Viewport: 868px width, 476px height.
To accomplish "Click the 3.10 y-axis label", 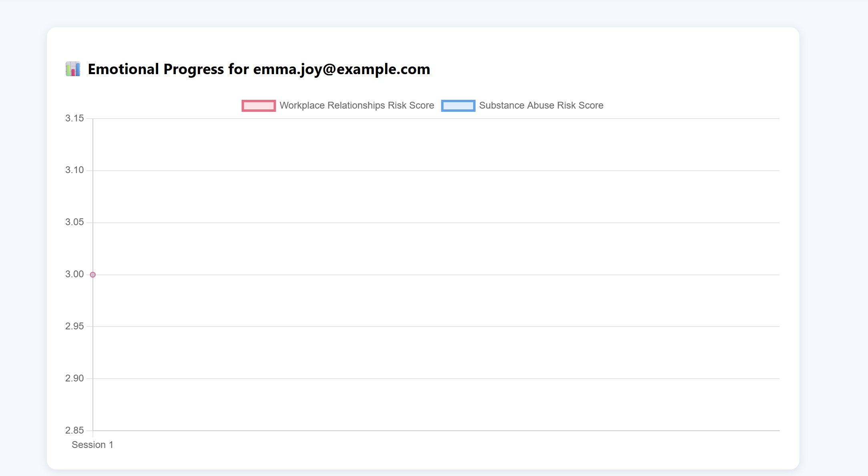I will coord(74,170).
